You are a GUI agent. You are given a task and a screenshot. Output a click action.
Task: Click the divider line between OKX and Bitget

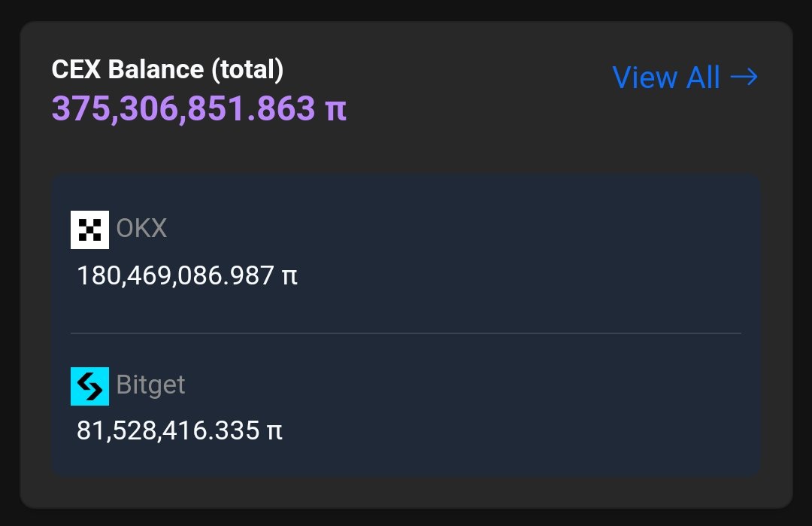click(x=406, y=333)
